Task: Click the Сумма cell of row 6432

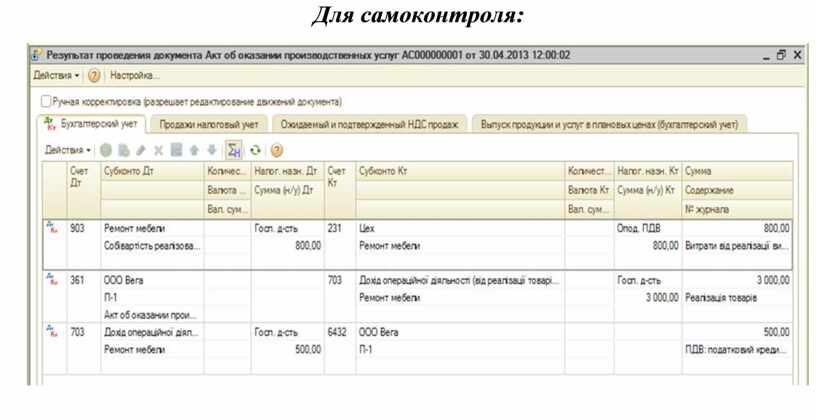Action: click(x=737, y=332)
